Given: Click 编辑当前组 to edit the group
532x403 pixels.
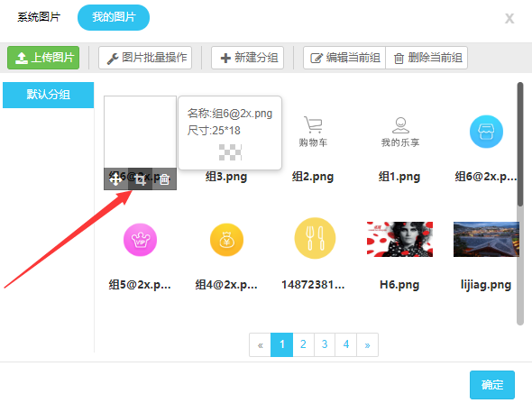Looking at the screenshot, I should click(x=344, y=58).
